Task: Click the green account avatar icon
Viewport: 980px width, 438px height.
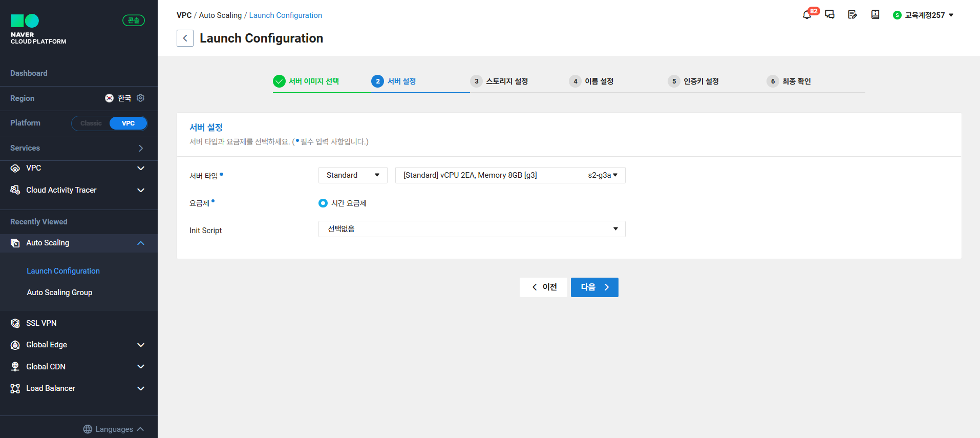Action: (897, 15)
